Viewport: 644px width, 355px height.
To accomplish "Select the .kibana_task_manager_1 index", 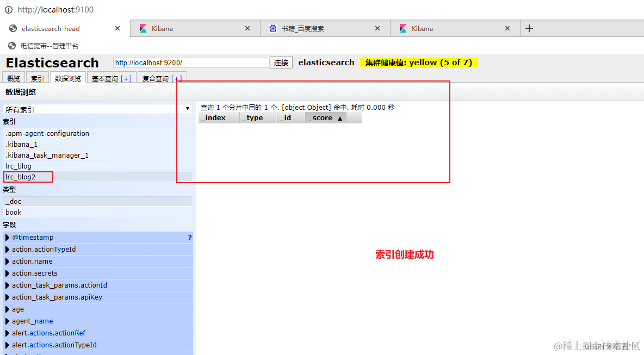I will click(x=98, y=155).
